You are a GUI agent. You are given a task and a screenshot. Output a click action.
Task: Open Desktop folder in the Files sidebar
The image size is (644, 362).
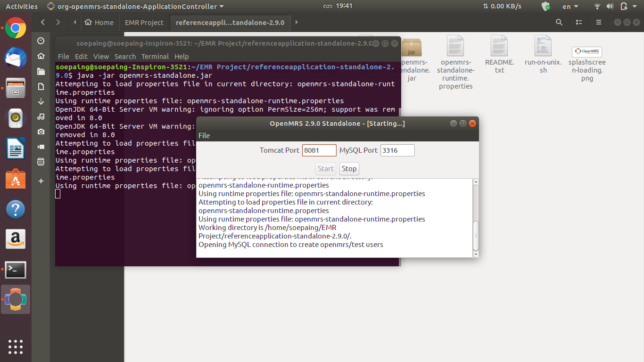click(x=41, y=71)
